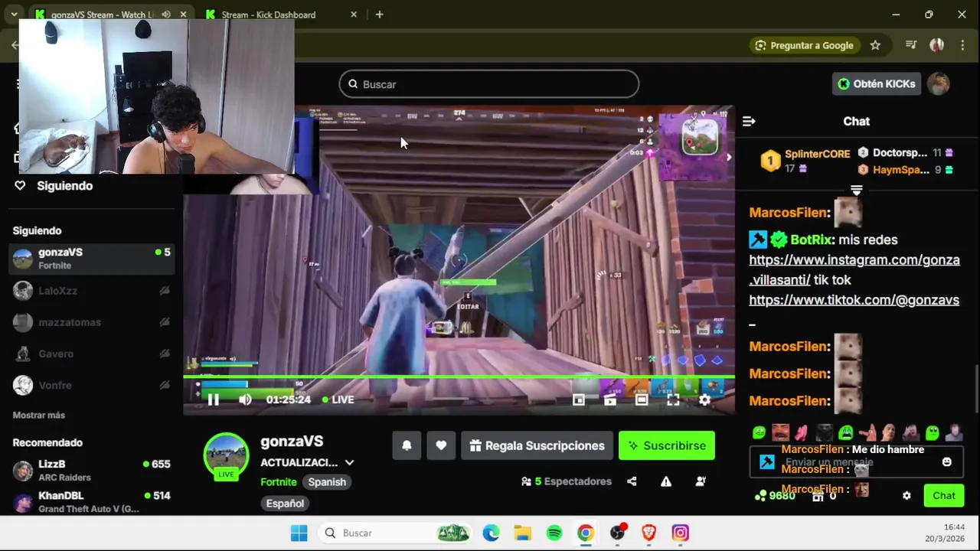The height and width of the screenshot is (551, 980).
Task: Open Vonfre channel in the sidebar
Action: tap(92, 385)
